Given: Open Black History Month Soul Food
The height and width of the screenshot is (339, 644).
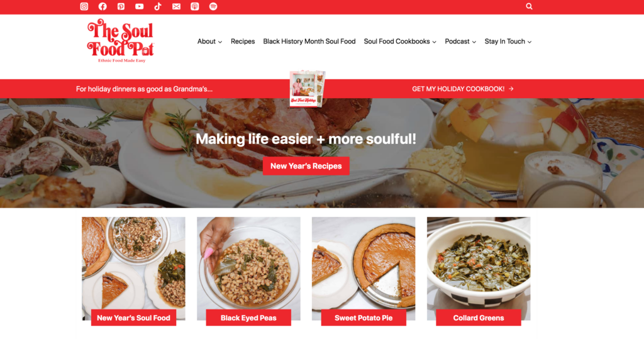Looking at the screenshot, I should pyautogui.click(x=309, y=42).
